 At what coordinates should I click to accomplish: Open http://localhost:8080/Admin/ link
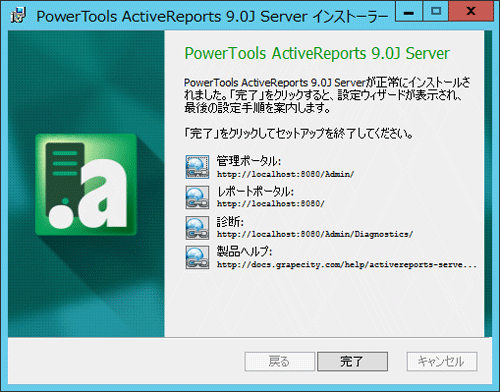(285, 174)
